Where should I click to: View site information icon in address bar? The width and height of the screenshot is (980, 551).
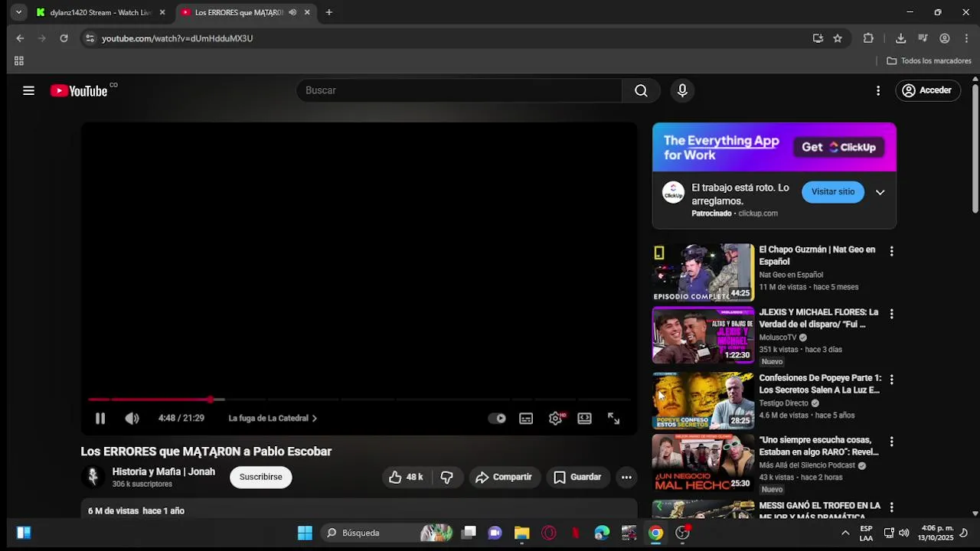coord(90,38)
